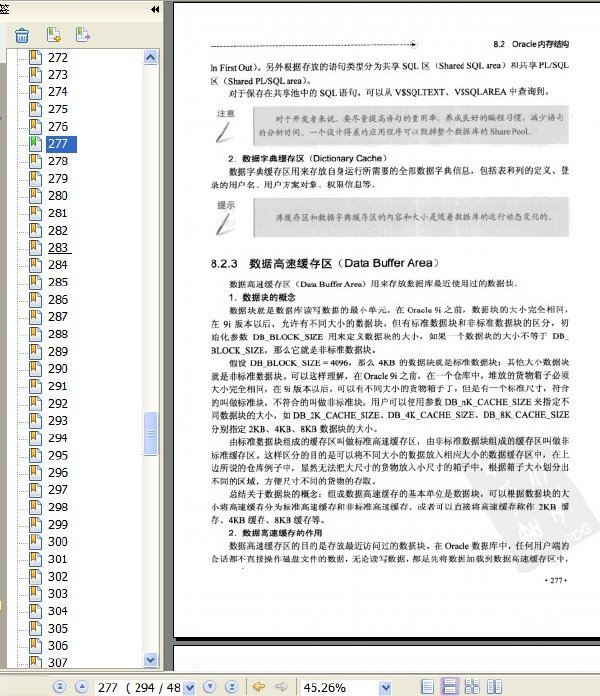
Task: Open bookmark 272
Action: [58, 57]
